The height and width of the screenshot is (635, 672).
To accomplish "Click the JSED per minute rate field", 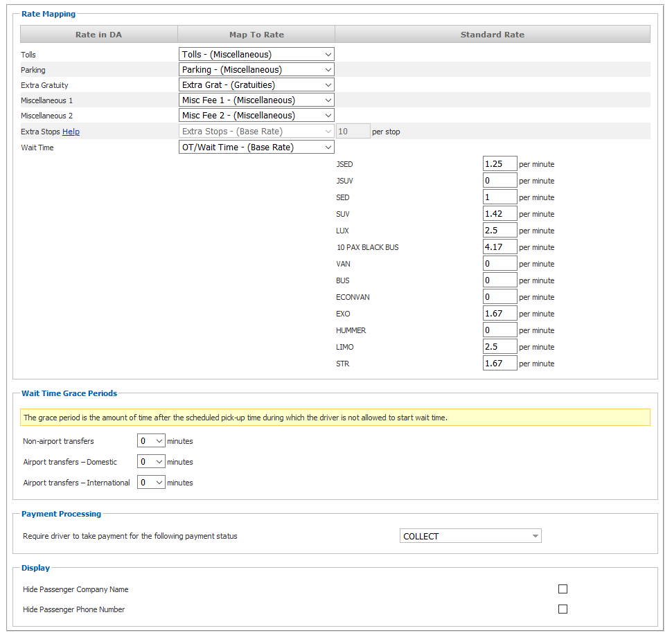I will click(x=499, y=164).
